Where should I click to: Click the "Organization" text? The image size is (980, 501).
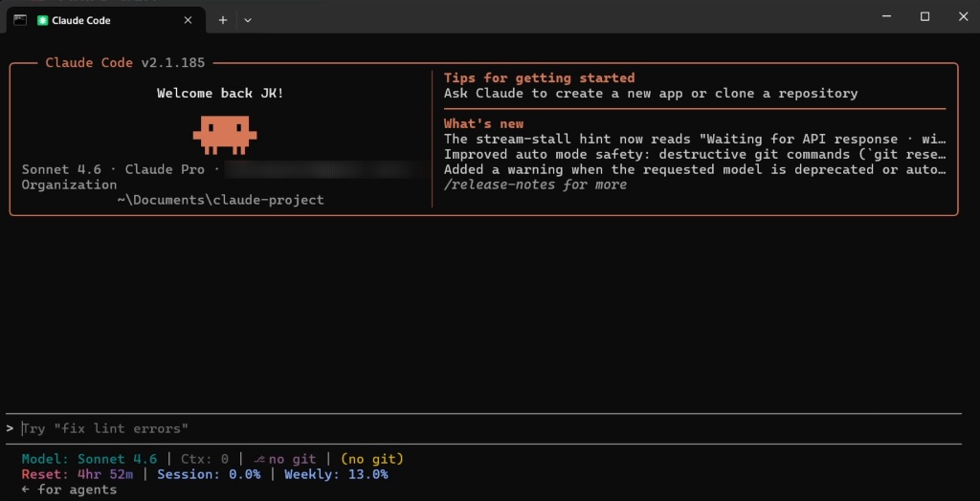[x=69, y=185]
